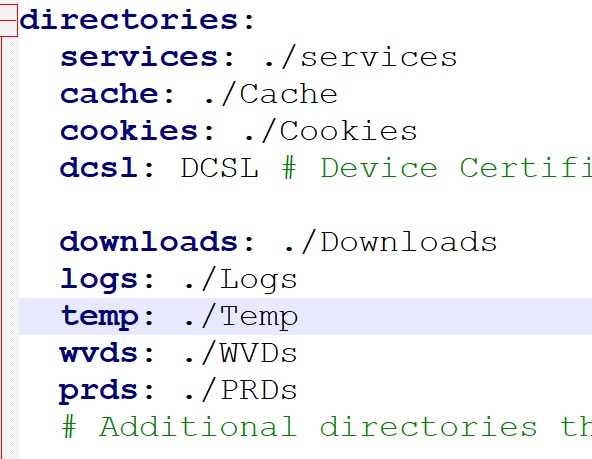Place cursor in ./services value
The image size is (592, 459).
(360, 57)
